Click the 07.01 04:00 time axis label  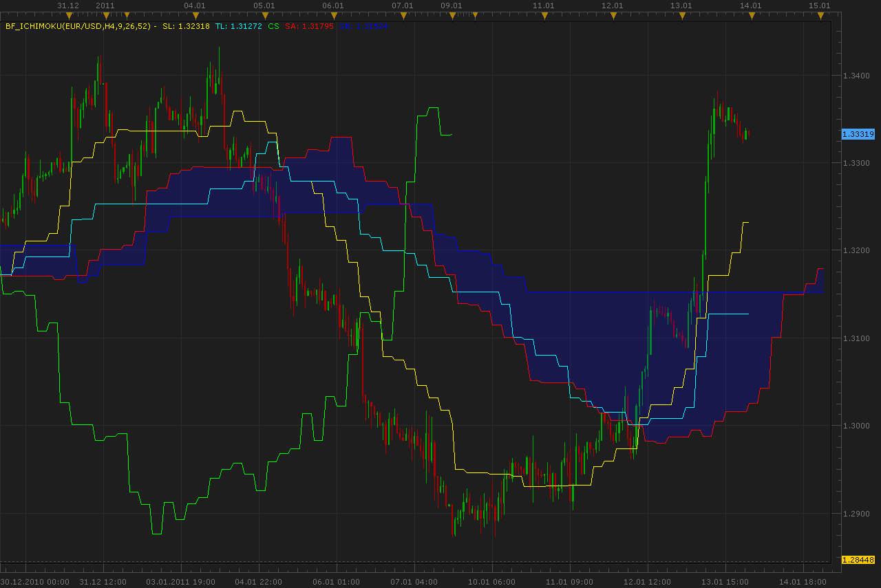pyautogui.click(x=414, y=581)
